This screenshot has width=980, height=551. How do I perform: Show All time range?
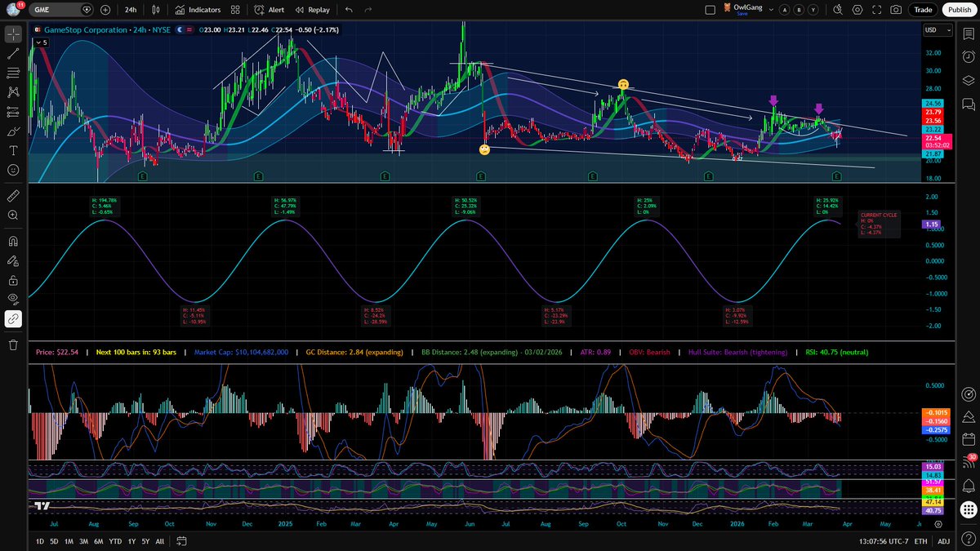click(x=159, y=541)
